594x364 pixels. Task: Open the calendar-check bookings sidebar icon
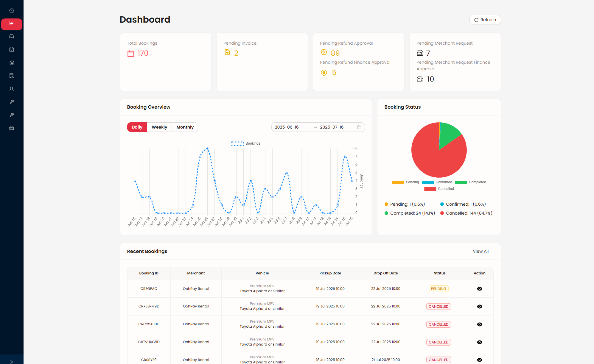12,49
